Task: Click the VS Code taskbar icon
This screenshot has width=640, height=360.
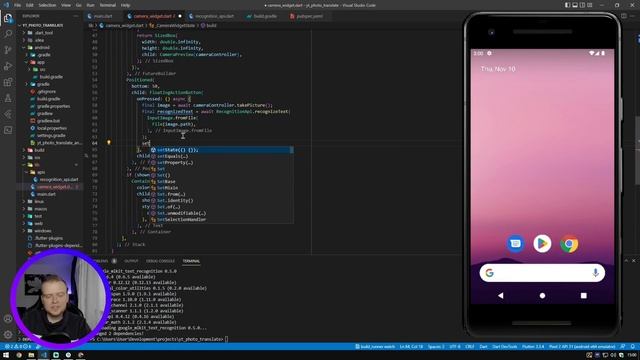Action: pos(44,355)
